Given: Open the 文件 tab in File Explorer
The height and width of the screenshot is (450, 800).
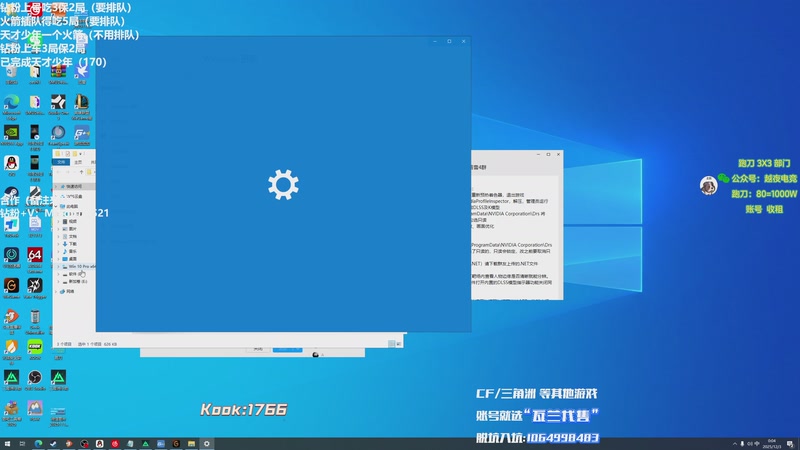Looking at the screenshot, I should pos(61,162).
